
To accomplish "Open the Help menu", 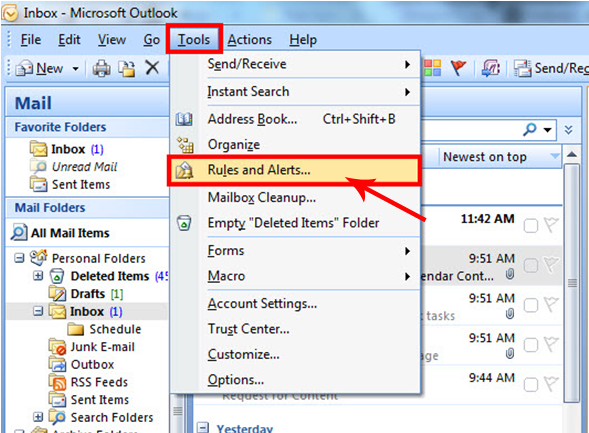I will pyautogui.click(x=303, y=39).
